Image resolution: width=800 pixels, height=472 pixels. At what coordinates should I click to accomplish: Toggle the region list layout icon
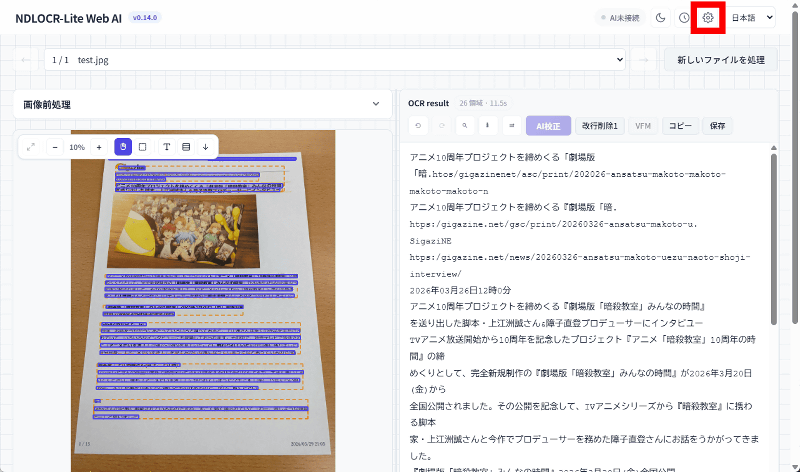186,147
